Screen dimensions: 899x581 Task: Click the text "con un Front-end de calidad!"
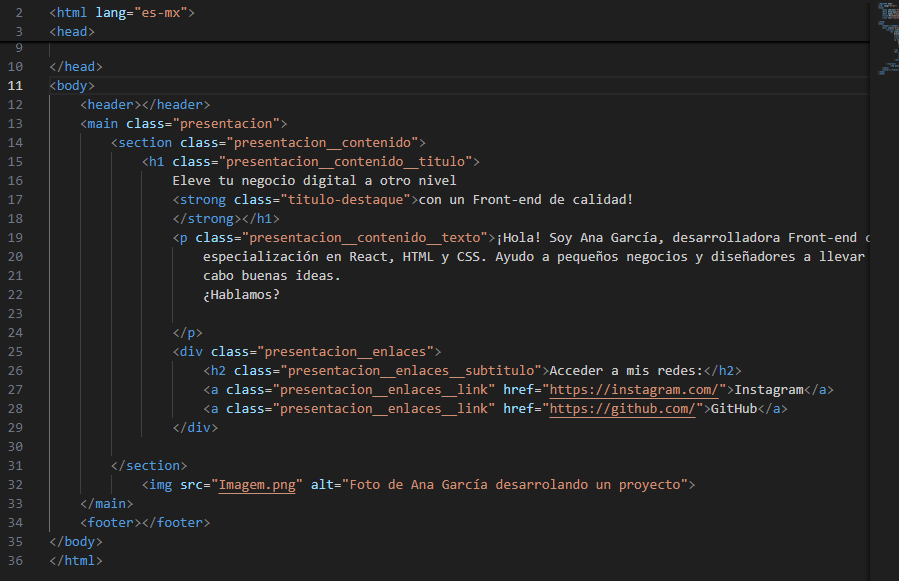coord(526,199)
